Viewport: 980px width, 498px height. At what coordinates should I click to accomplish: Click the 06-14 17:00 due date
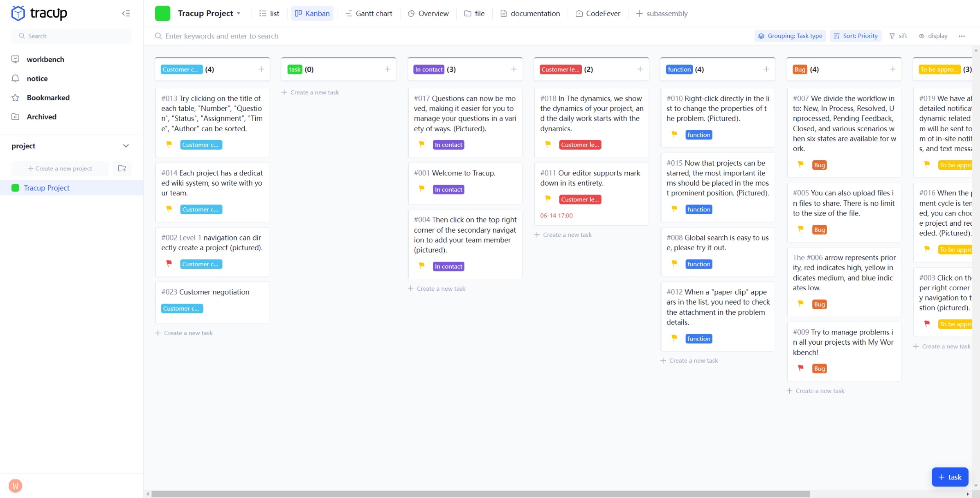[x=556, y=216]
